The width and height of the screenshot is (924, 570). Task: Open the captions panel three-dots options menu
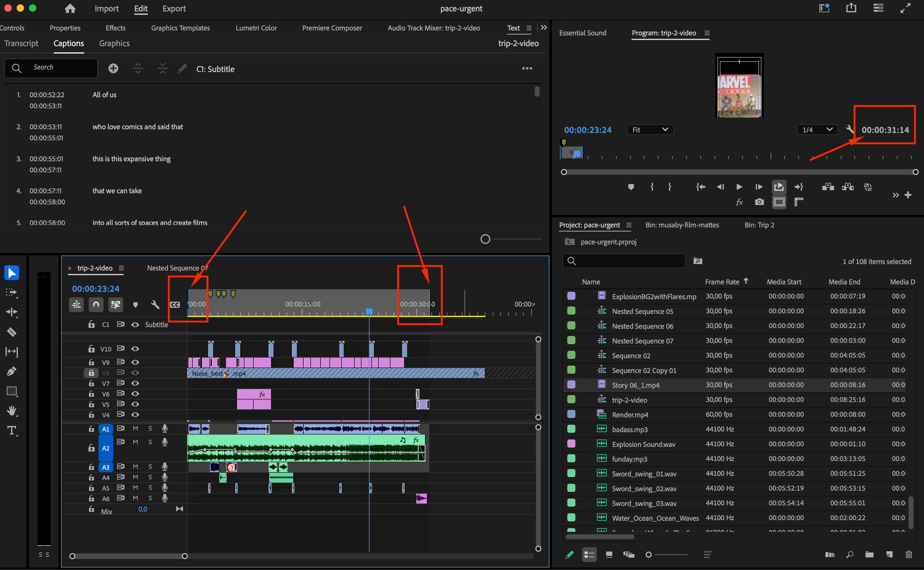pos(527,69)
